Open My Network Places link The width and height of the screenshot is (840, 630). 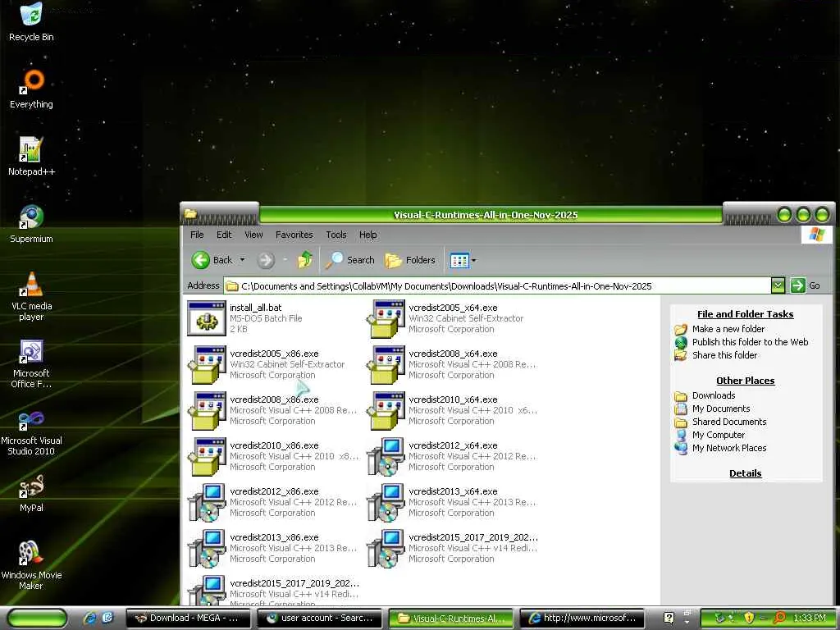729,448
